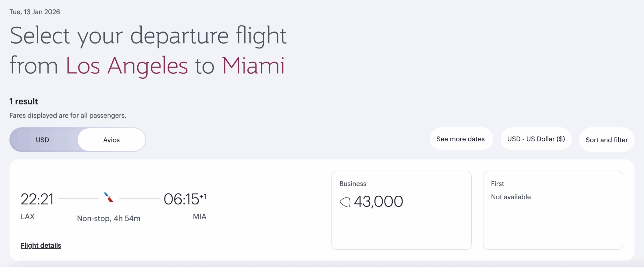Click the 1 result count label

coord(24,101)
